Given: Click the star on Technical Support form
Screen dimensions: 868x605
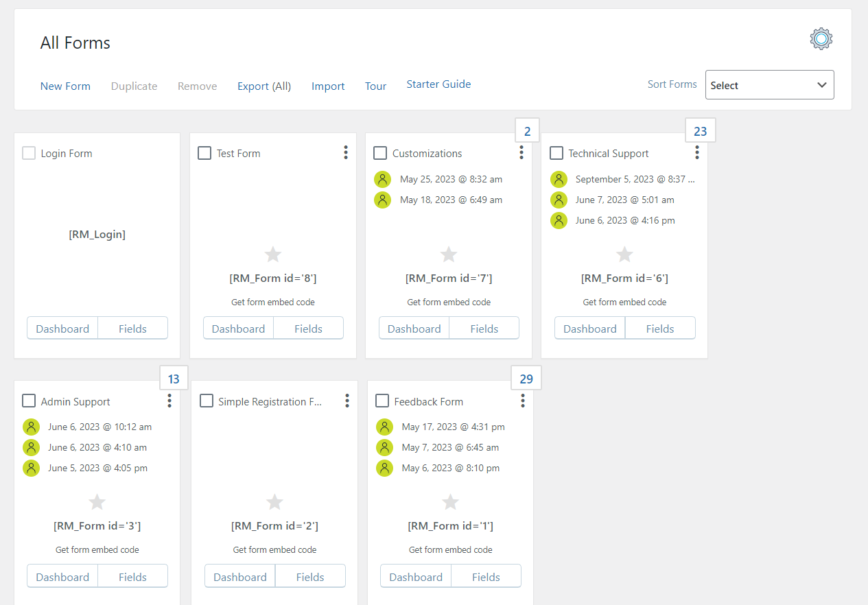Looking at the screenshot, I should tap(624, 254).
